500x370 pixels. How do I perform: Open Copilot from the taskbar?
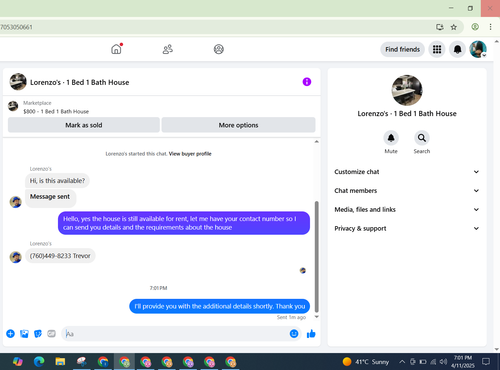(x=17, y=362)
